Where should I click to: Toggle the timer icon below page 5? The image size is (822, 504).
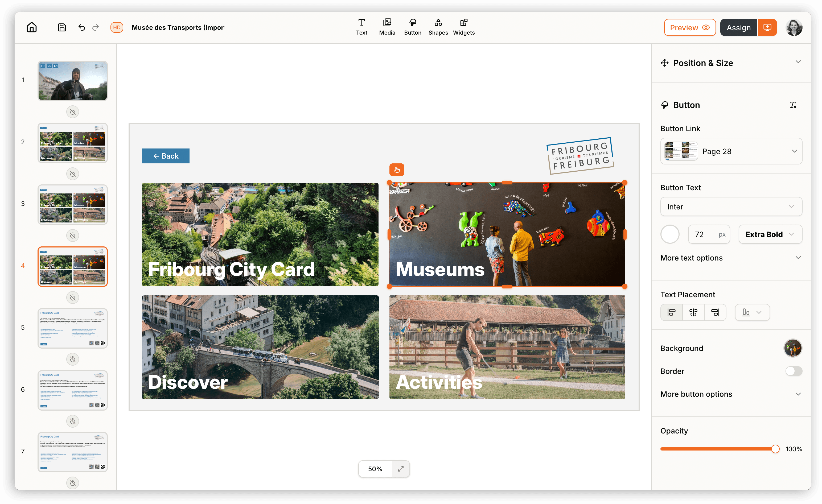coord(73,359)
